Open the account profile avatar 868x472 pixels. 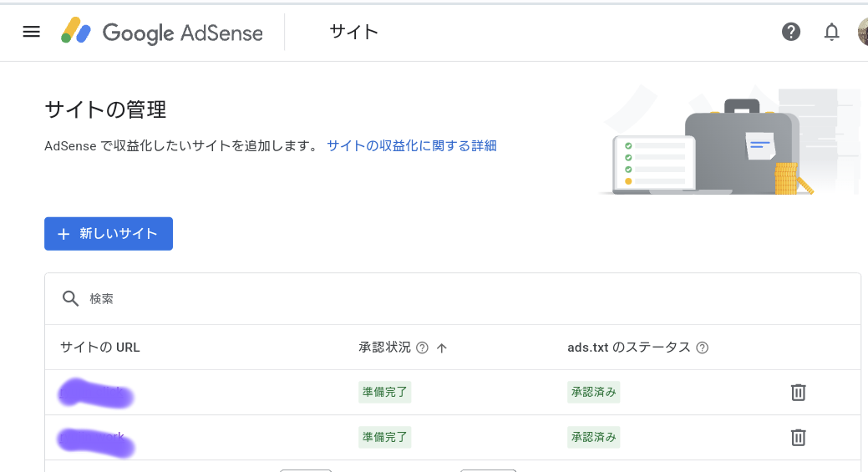[x=863, y=32]
